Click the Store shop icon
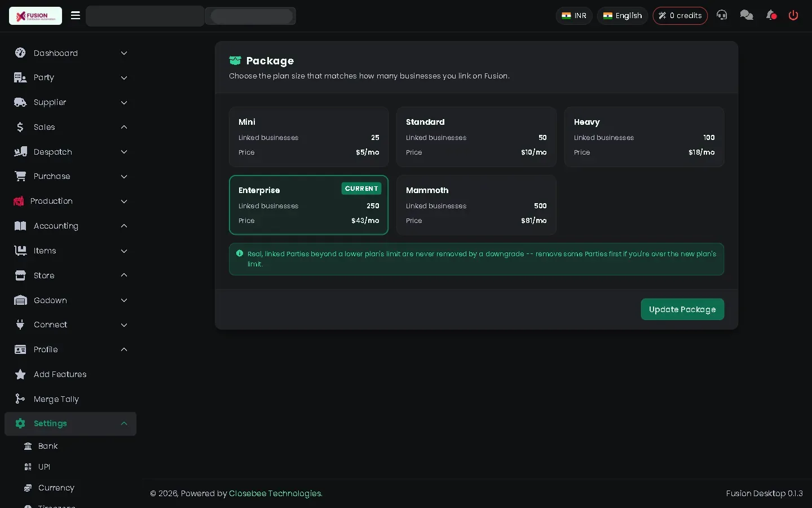The width and height of the screenshot is (812, 508). [20, 275]
